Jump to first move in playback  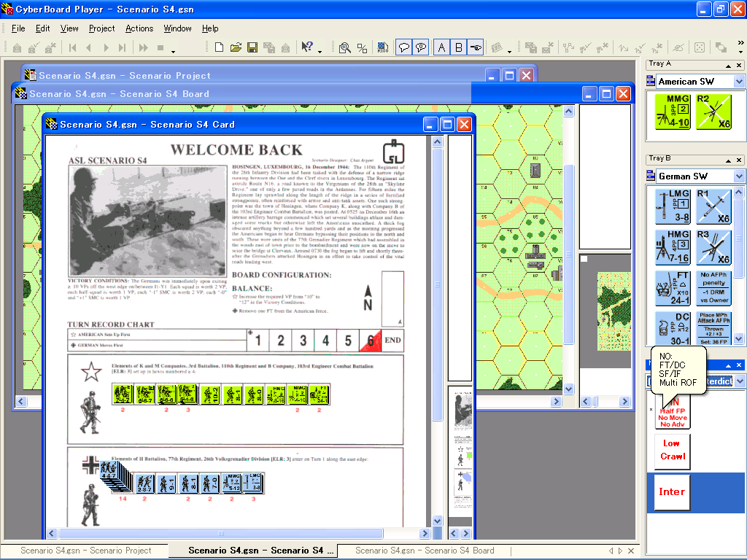point(72,47)
